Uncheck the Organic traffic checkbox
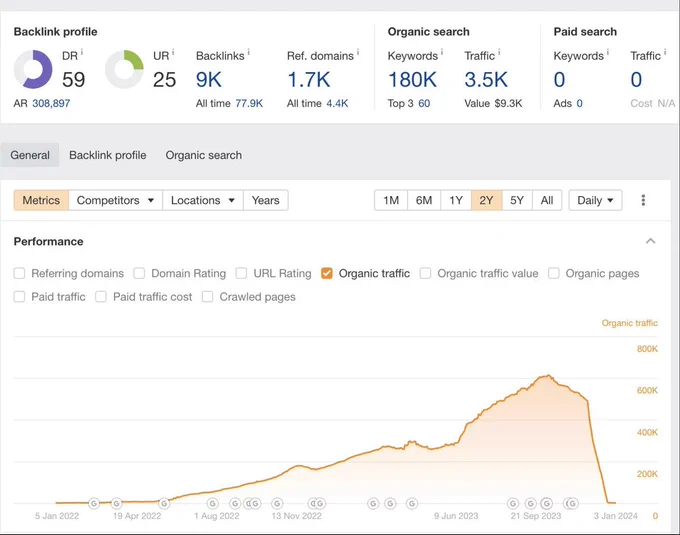Screen dimensions: 680x535 (x=327, y=273)
